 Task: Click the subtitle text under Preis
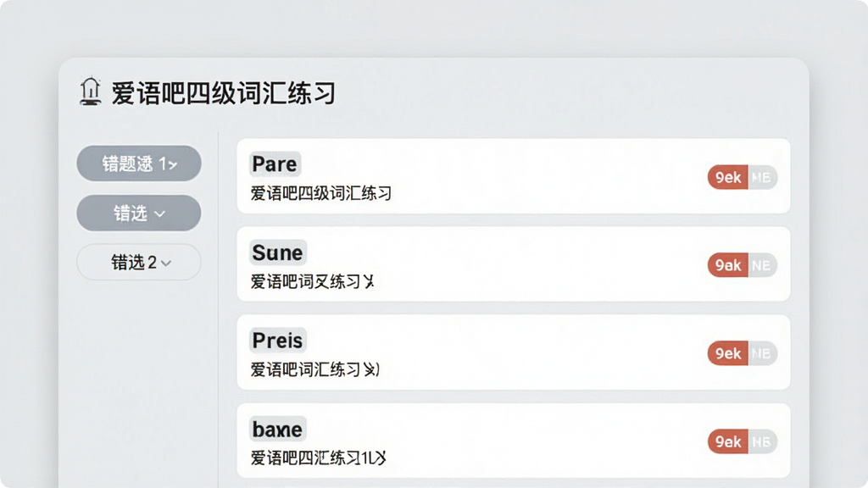click(x=315, y=369)
